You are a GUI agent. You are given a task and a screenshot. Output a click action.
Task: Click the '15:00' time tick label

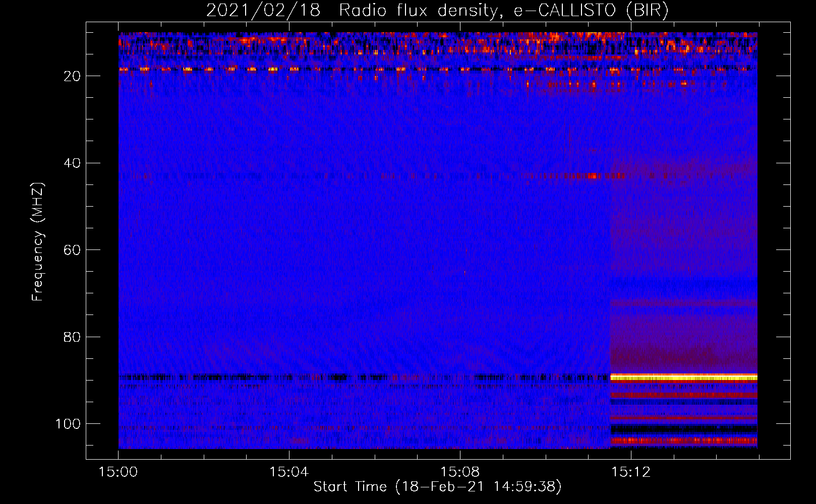click(x=118, y=472)
